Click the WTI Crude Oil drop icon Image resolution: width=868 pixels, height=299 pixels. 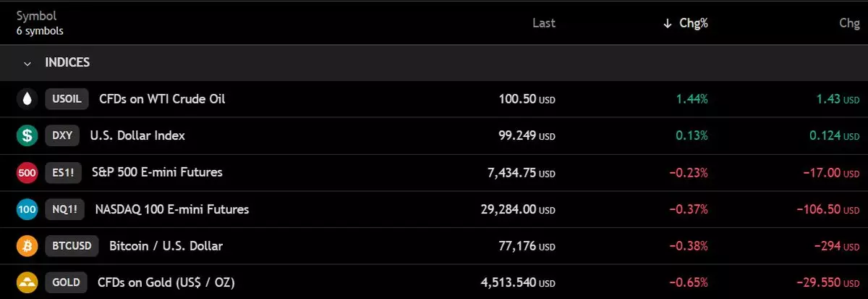tap(27, 99)
